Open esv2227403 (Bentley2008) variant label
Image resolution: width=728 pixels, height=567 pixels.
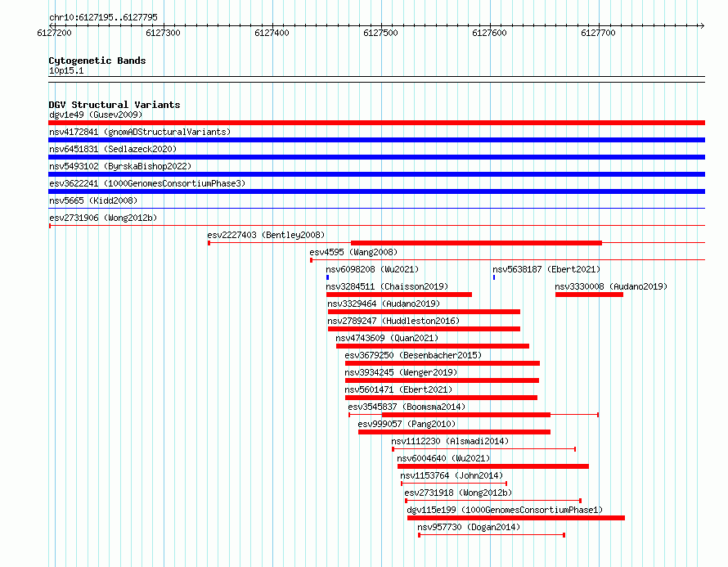(266, 235)
